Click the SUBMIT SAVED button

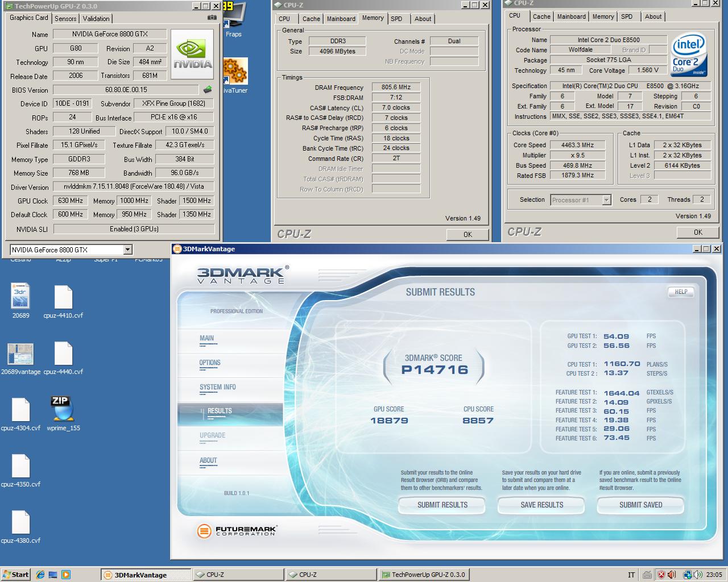[640, 505]
